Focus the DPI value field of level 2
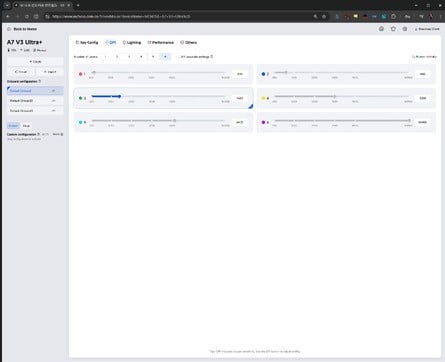445x362 pixels. tap(423, 74)
